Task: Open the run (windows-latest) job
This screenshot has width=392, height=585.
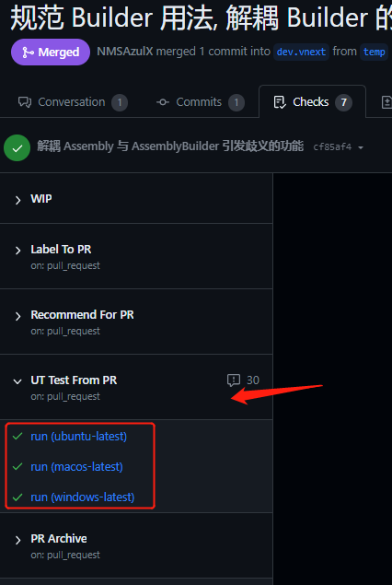Action: pos(82,497)
